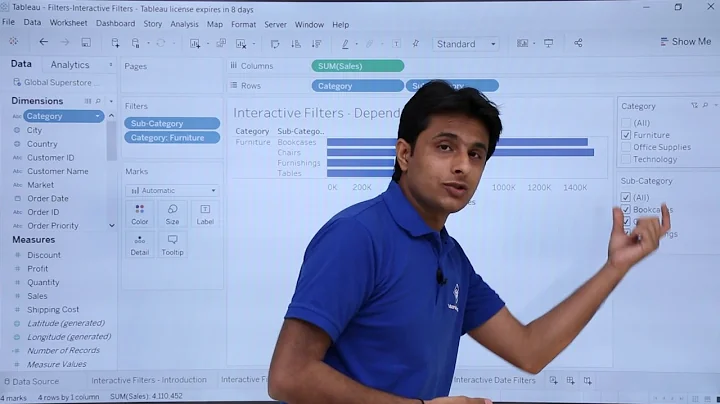The height and width of the screenshot is (404, 720).
Task: Open the Analysis menu
Action: tap(184, 24)
